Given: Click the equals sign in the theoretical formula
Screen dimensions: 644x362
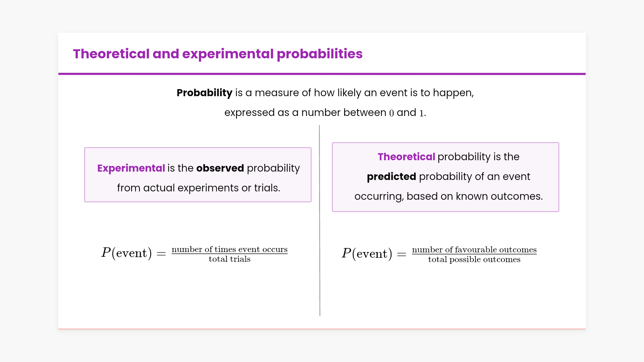Looking at the screenshot, I should click(x=402, y=254).
